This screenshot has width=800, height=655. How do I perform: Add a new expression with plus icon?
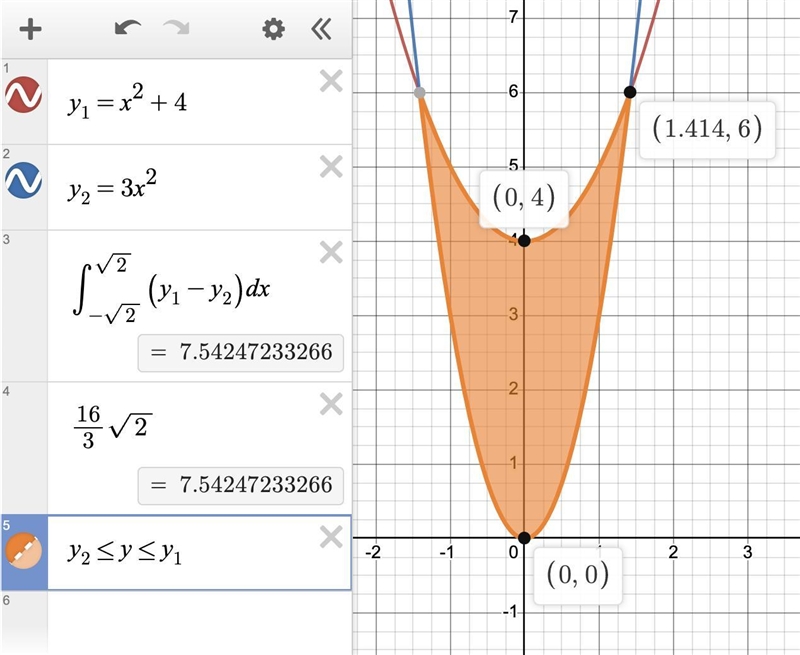(30, 29)
